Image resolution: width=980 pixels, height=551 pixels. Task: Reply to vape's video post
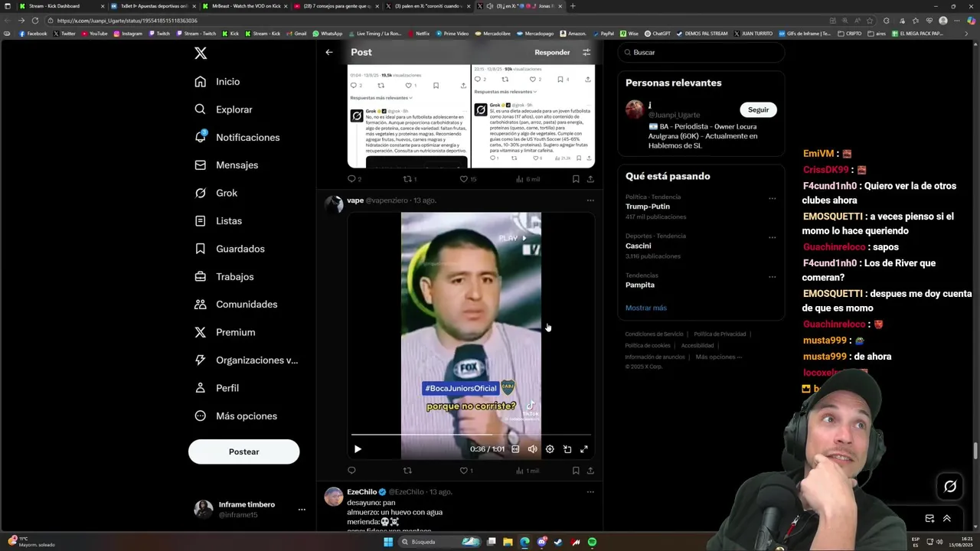point(352,471)
